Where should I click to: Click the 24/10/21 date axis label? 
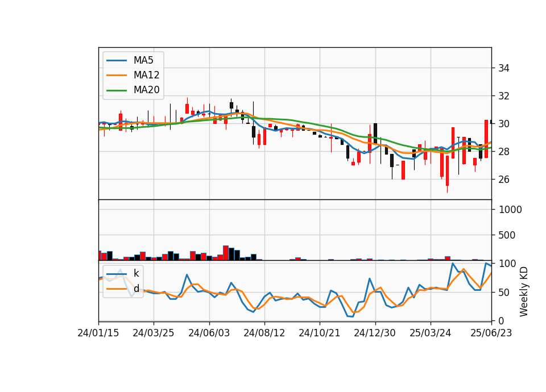319,333
